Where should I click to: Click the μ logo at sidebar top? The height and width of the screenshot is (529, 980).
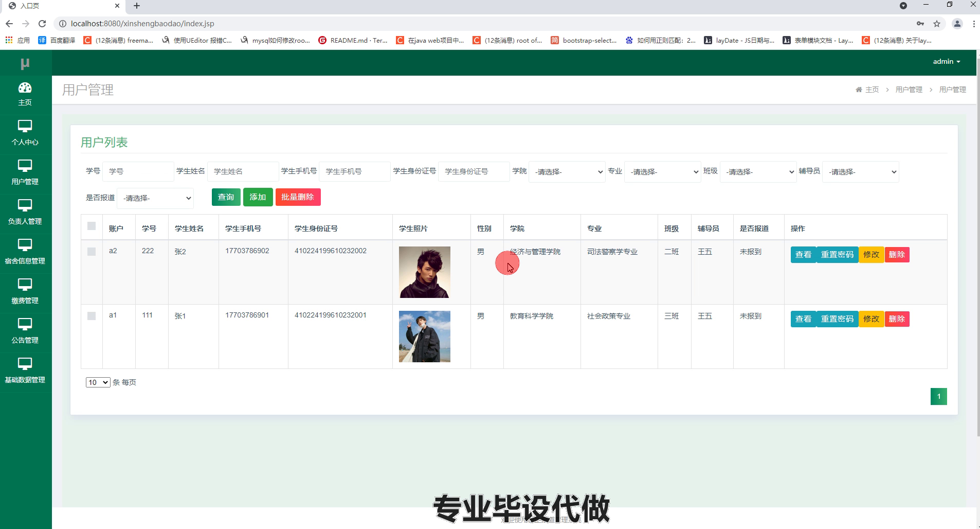[25, 63]
